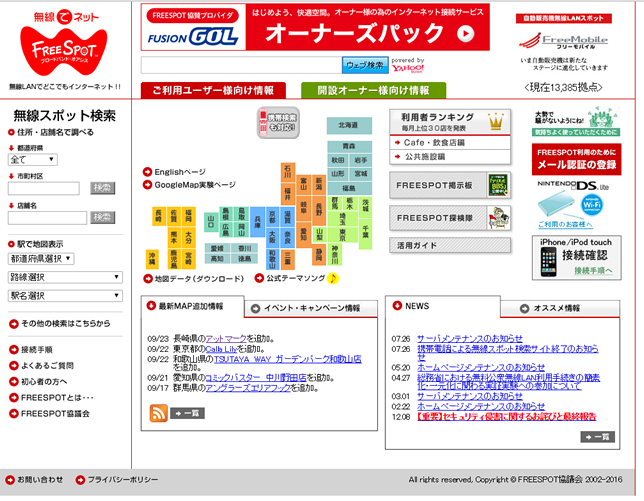Select the NEWS tab

click(443, 306)
